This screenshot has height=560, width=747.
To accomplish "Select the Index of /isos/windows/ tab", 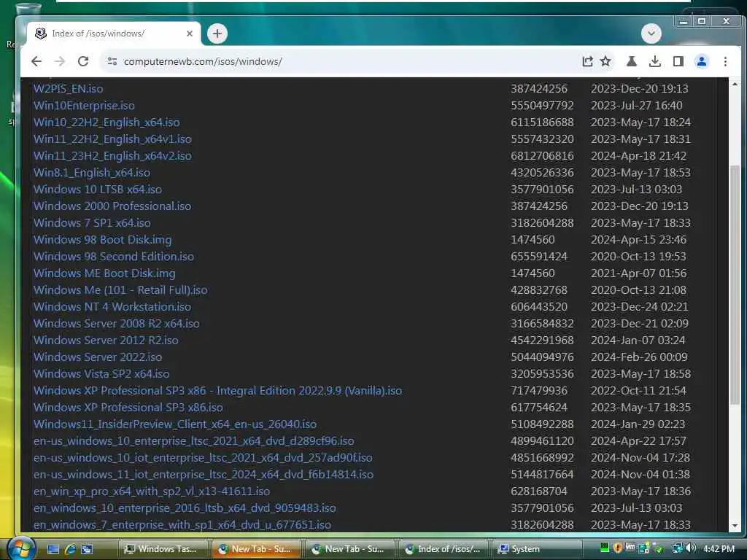I will [x=115, y=34].
